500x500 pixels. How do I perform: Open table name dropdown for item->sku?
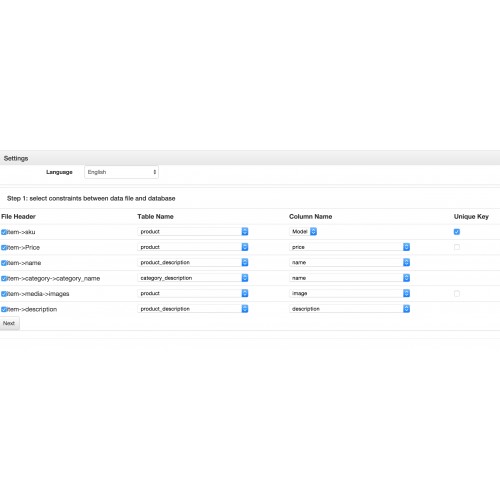193,231
